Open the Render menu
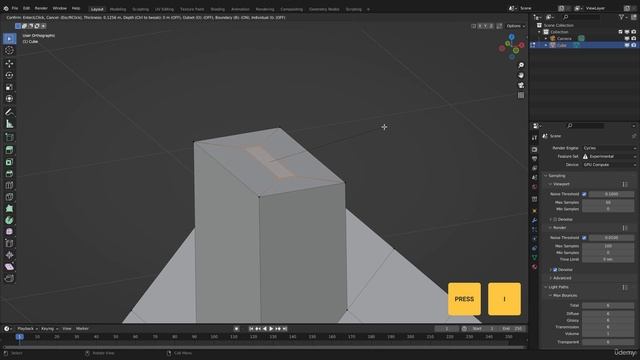Screen dimensions: 640x360 click(41, 8)
